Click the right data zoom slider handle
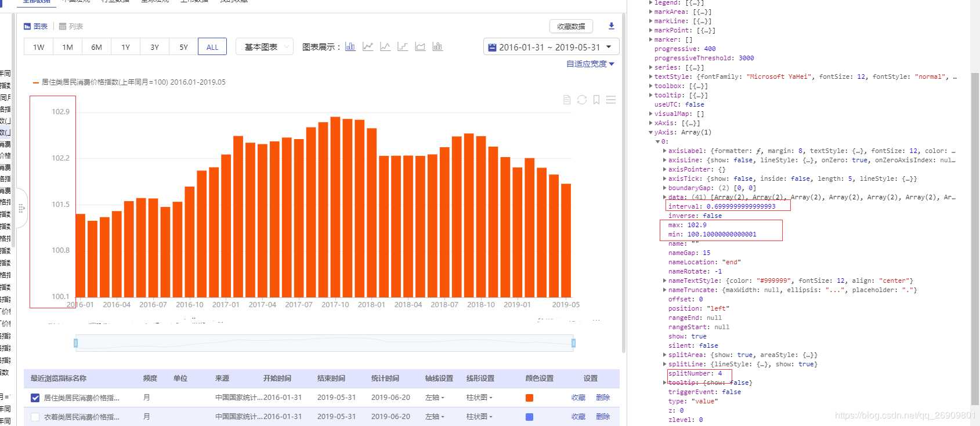 click(573, 343)
